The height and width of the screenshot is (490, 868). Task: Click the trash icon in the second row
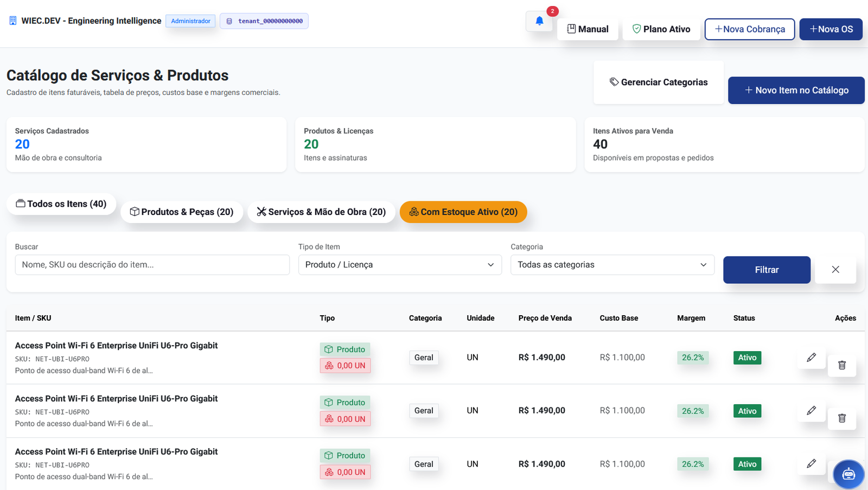point(842,418)
